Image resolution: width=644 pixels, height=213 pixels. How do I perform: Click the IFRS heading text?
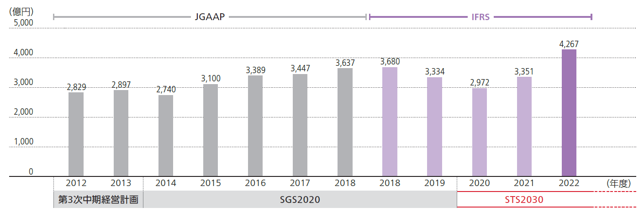480,17
